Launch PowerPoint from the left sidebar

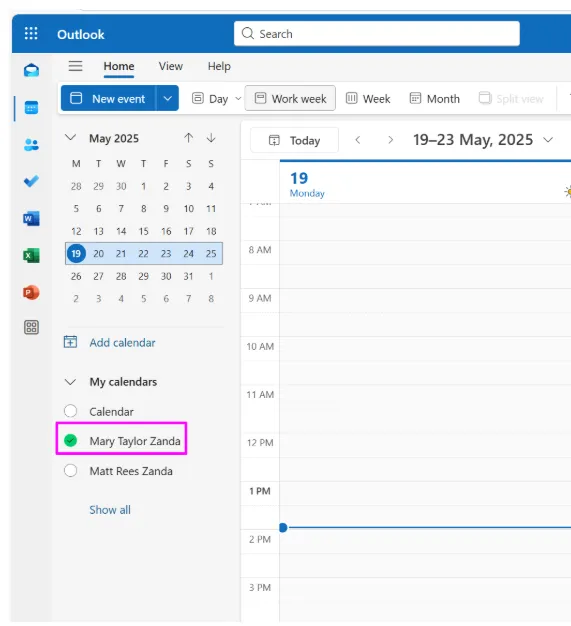31,293
